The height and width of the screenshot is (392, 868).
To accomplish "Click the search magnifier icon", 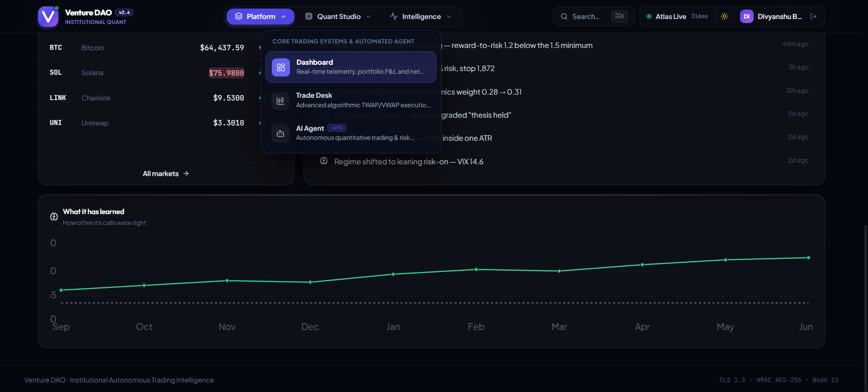I will (x=564, y=16).
